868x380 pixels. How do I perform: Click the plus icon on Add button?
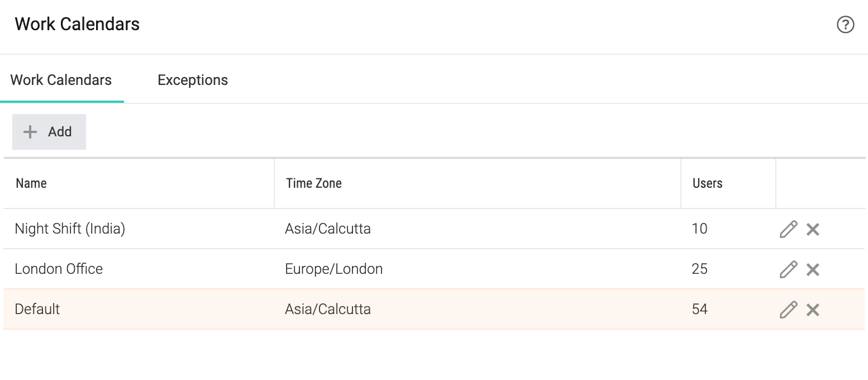30,132
